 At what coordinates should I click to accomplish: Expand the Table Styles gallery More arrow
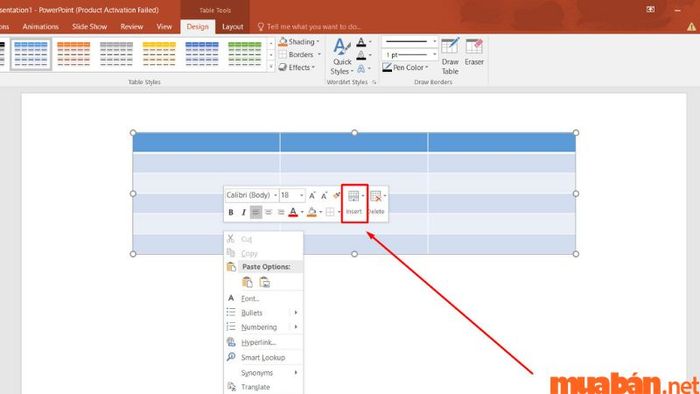271,66
